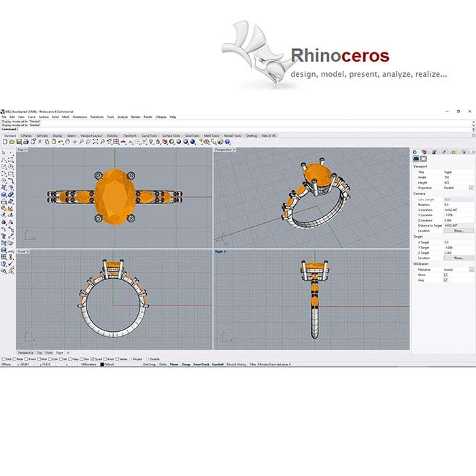476x476 pixels.
Task: Click the CPlane label in the status bar
Action: pyautogui.click(x=6, y=364)
